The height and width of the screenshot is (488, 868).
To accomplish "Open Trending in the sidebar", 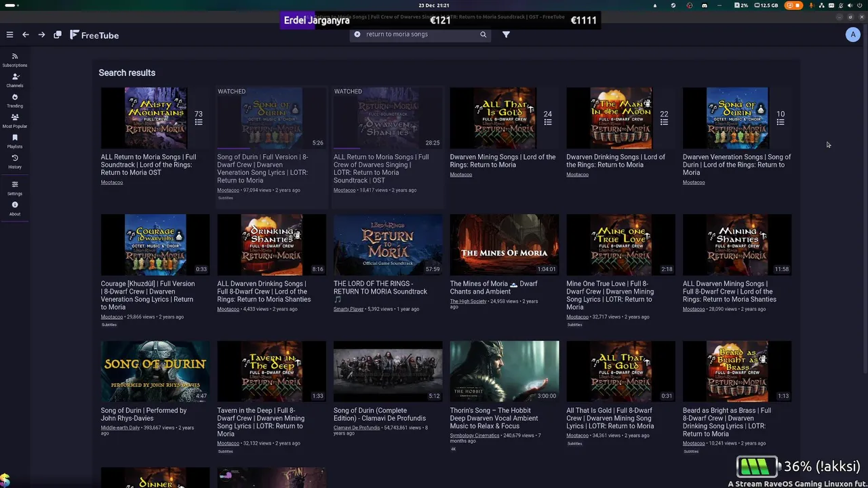I will (15, 101).
